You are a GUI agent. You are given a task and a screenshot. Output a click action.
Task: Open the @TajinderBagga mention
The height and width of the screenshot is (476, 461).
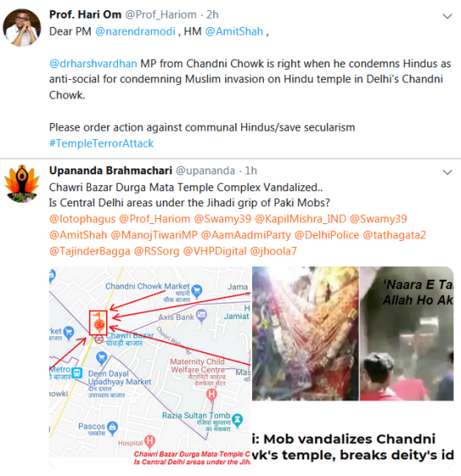pos(89,251)
